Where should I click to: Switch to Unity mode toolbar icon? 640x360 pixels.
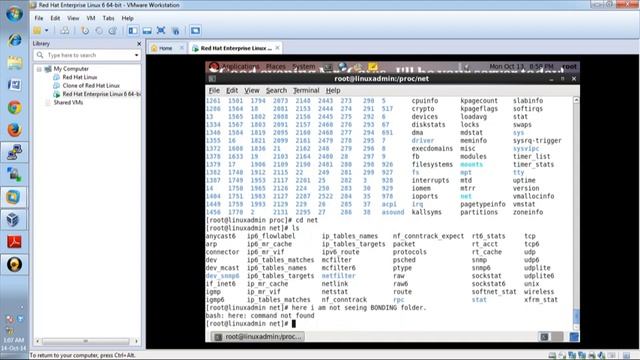(x=176, y=31)
